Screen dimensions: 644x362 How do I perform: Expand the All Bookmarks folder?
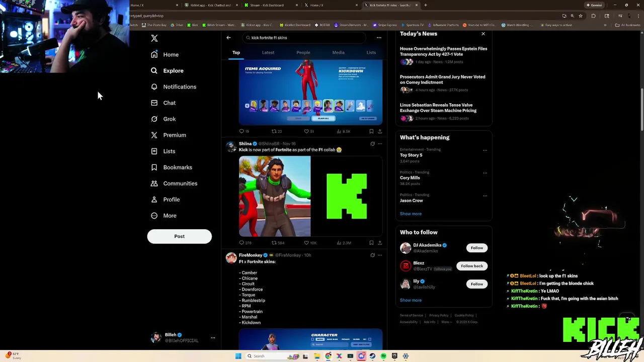[x=627, y=25]
